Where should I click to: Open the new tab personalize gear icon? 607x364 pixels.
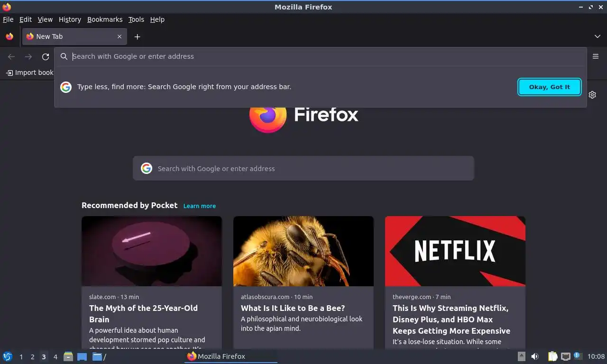click(x=592, y=95)
